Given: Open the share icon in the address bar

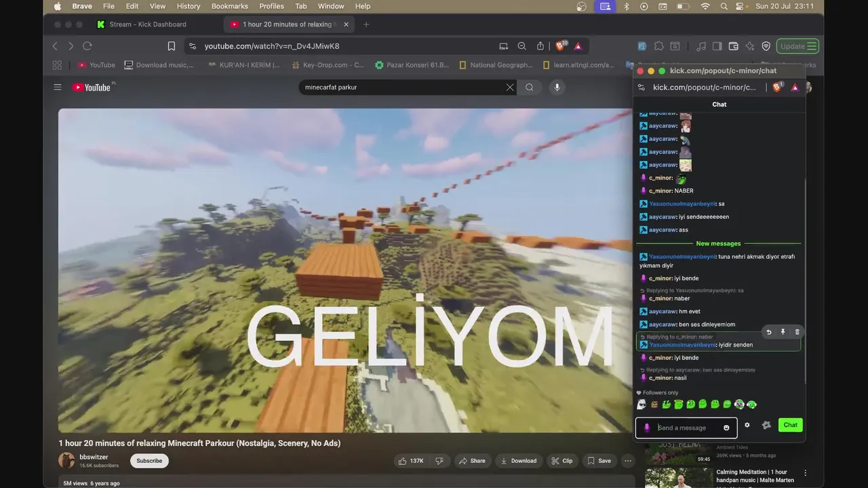Looking at the screenshot, I should (540, 46).
